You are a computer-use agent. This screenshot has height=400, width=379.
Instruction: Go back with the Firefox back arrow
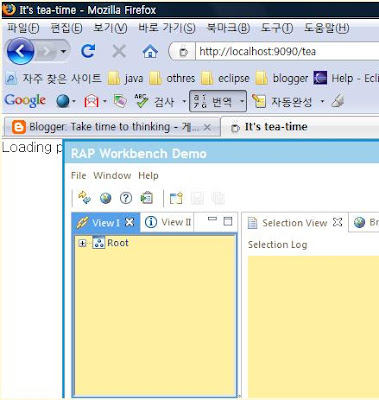[x=20, y=51]
